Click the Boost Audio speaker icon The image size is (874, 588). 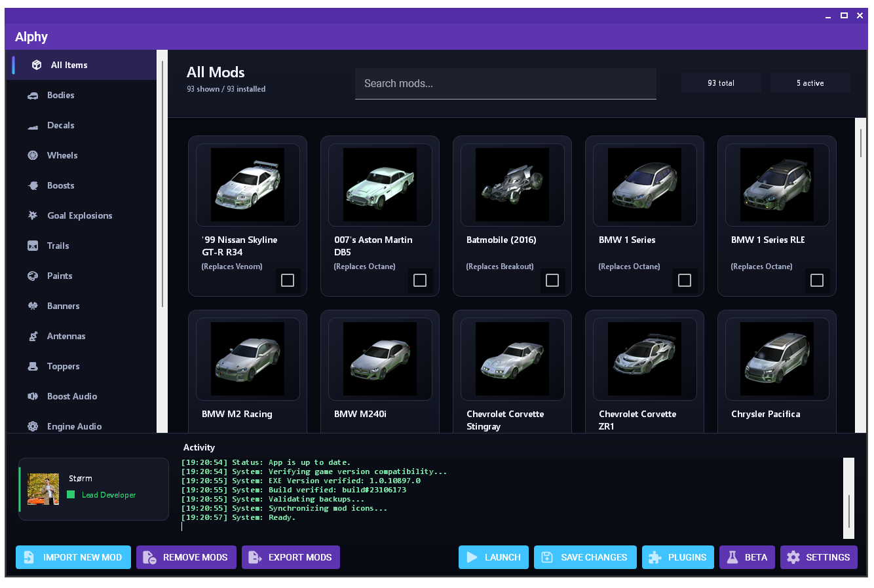33,396
